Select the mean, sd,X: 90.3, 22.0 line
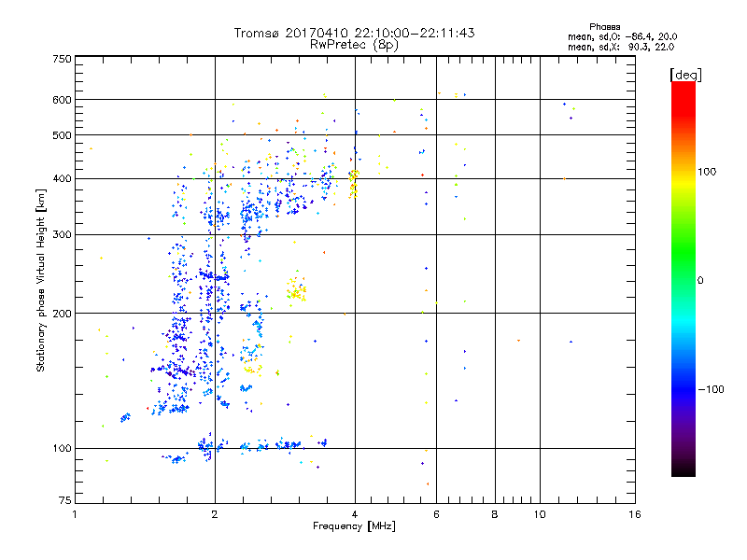Image resolution: width=747 pixels, height=560 pixels. 621,47
